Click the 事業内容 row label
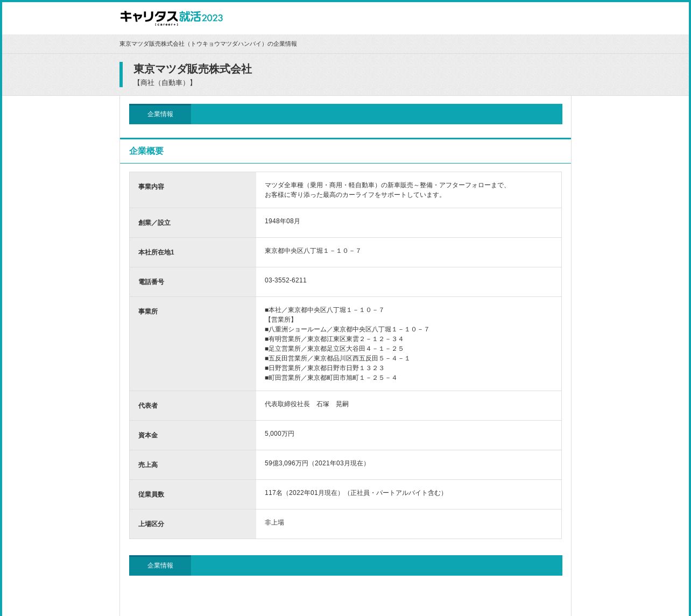691x616 pixels. (x=151, y=187)
